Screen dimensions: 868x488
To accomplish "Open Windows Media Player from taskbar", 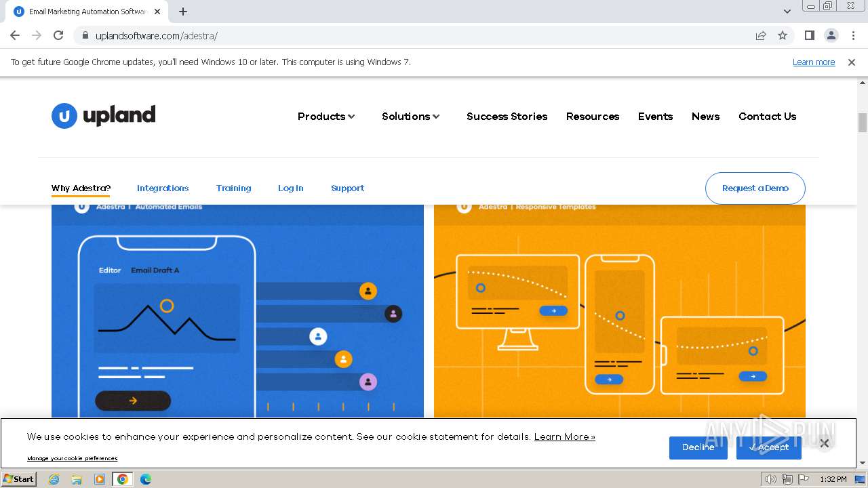I will (100, 479).
